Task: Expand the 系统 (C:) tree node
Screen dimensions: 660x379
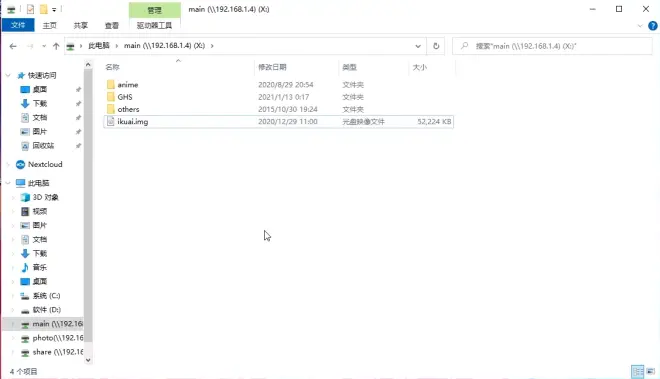Action: 13,296
